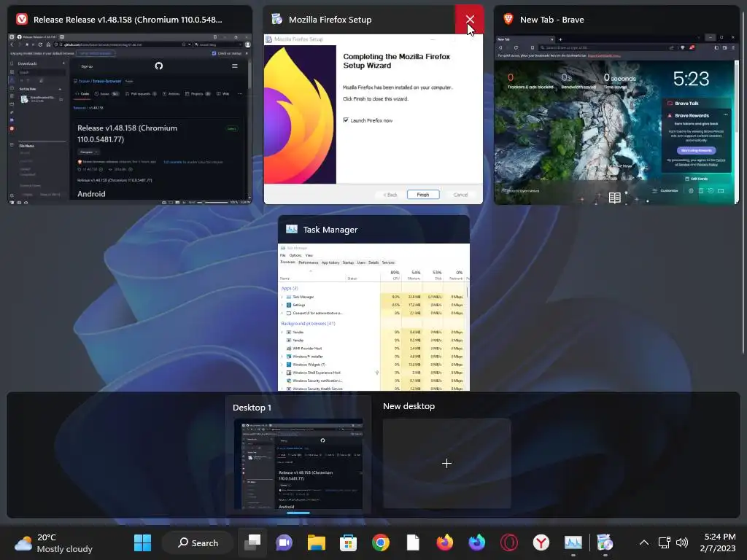Click Finish in the Firefox Setup wizard
This screenshot has height=560, width=747.
coord(423,195)
